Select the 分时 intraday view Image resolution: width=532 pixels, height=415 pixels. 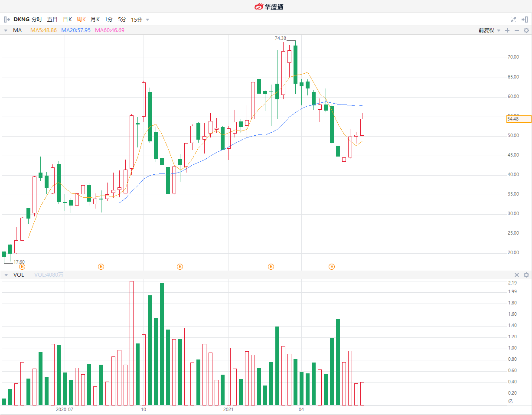click(x=37, y=20)
